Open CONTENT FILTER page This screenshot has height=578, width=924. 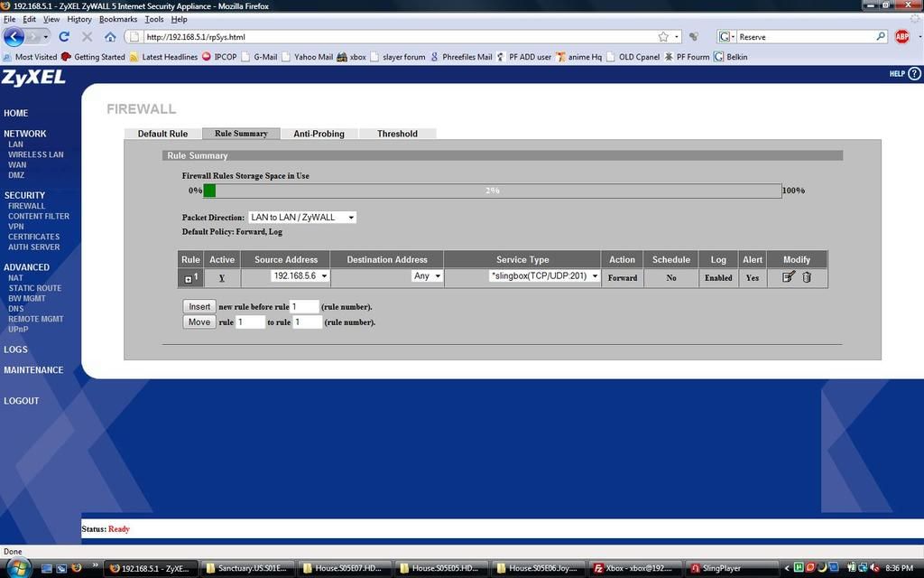(38, 217)
